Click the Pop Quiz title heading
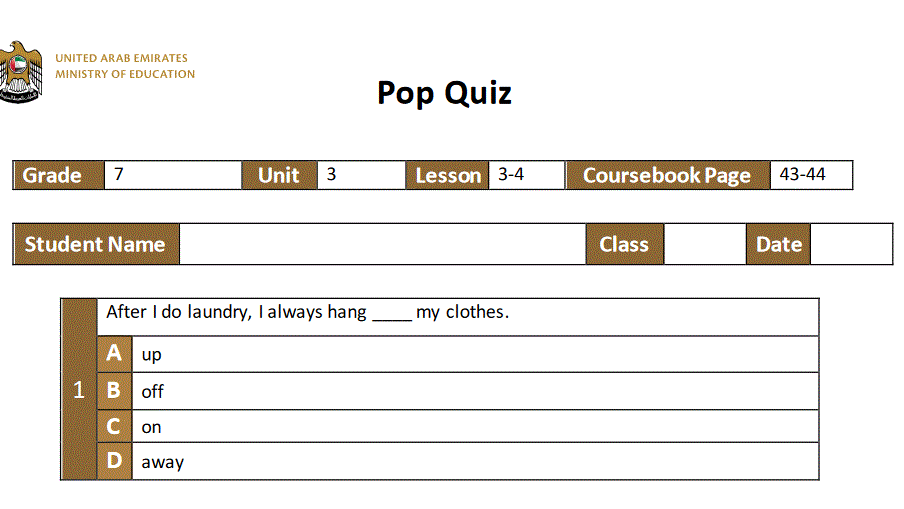The width and height of the screenshot is (904, 509). click(445, 93)
